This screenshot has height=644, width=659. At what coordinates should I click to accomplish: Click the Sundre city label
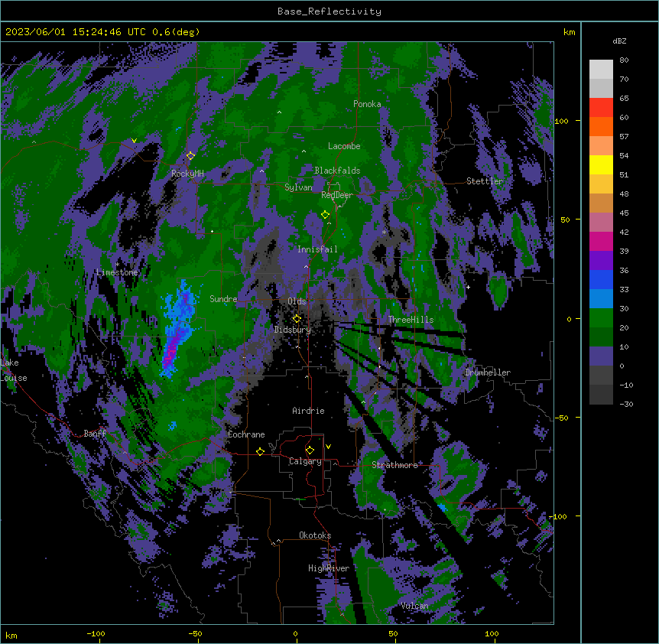tap(223, 299)
